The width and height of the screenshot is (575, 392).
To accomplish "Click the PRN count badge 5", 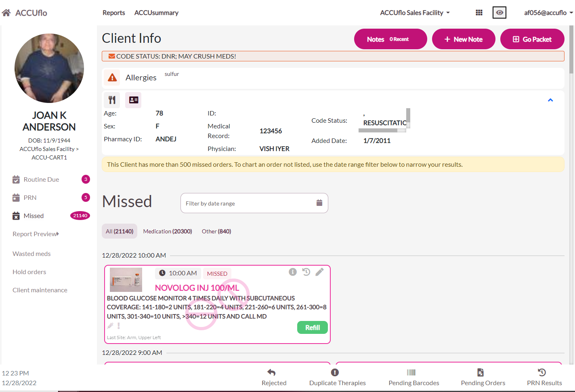I will tap(86, 197).
